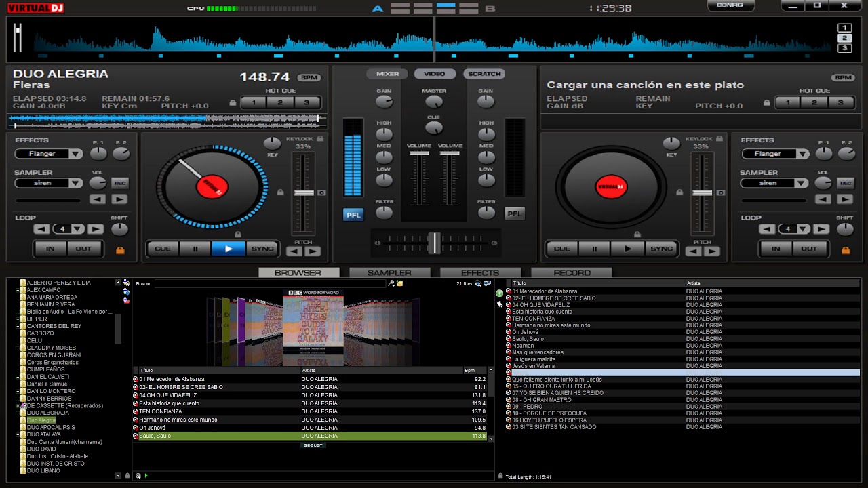This screenshot has width=868, height=488.
Task: Halve the loop length on right deck
Action: click(768, 229)
